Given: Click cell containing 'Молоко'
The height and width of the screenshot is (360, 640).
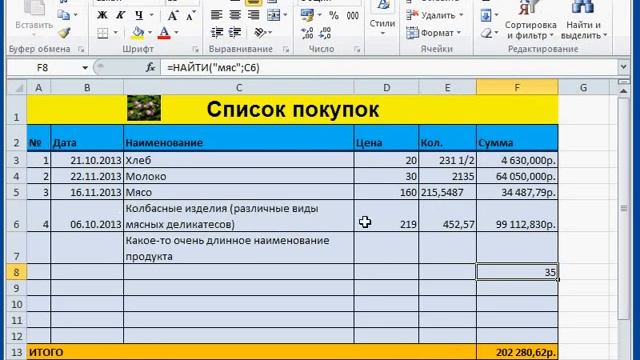Looking at the screenshot, I should 239,176.
